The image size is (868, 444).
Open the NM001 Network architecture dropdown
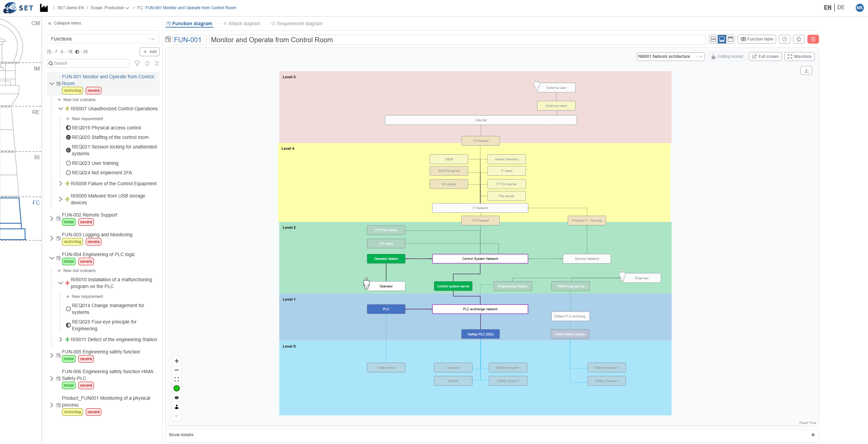click(x=671, y=57)
